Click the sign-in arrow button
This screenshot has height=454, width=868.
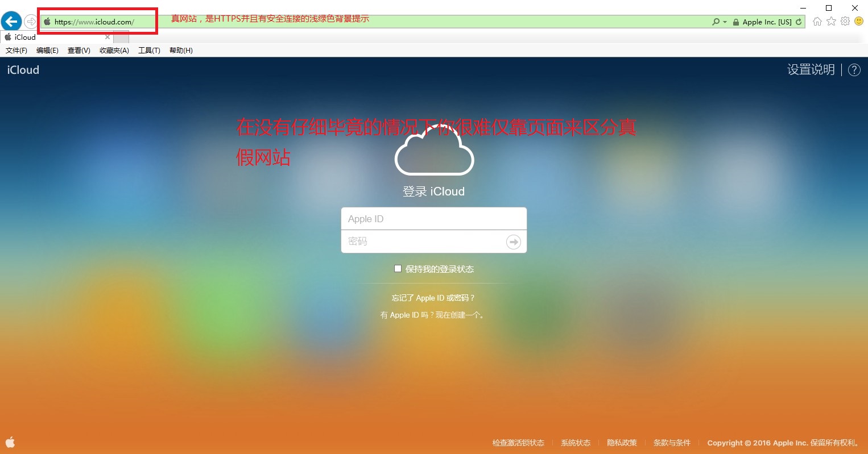coord(514,242)
